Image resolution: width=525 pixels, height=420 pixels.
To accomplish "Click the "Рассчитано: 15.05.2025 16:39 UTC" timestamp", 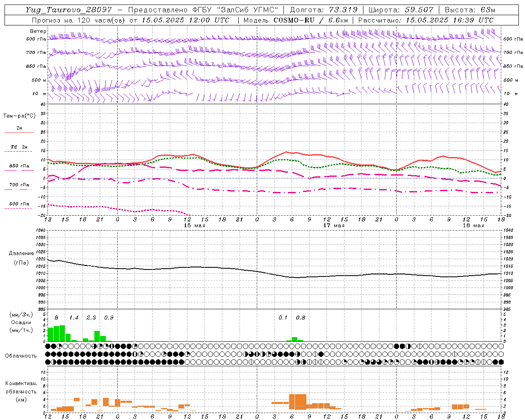I will 426,20.
